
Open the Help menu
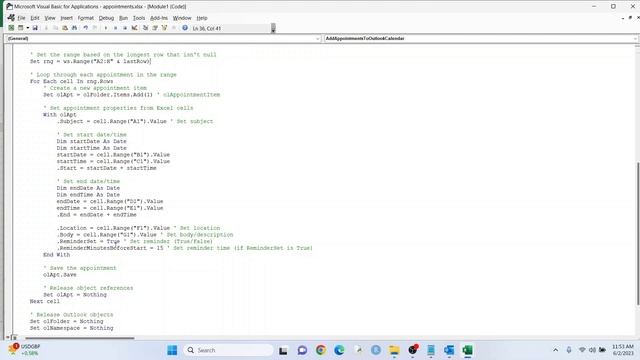pyautogui.click(x=202, y=18)
